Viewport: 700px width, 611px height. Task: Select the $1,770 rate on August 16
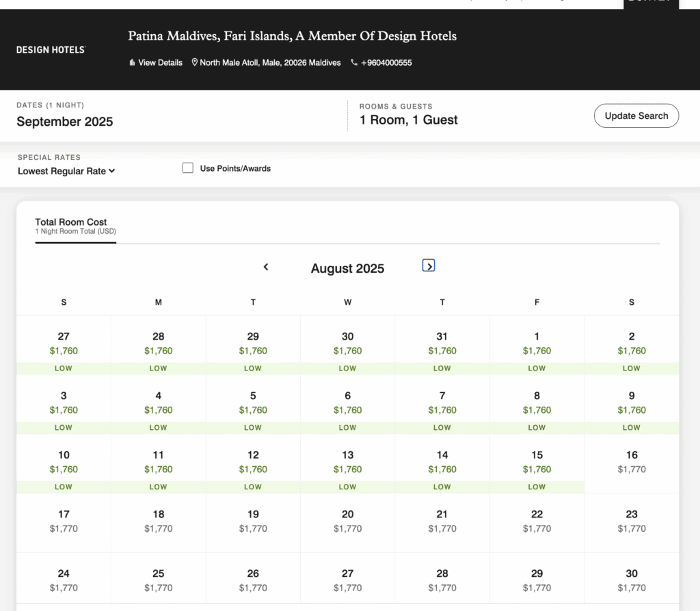point(631,462)
